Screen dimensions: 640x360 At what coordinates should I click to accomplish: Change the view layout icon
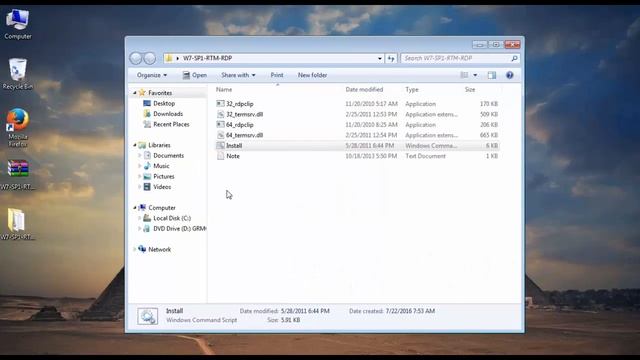tap(464, 75)
